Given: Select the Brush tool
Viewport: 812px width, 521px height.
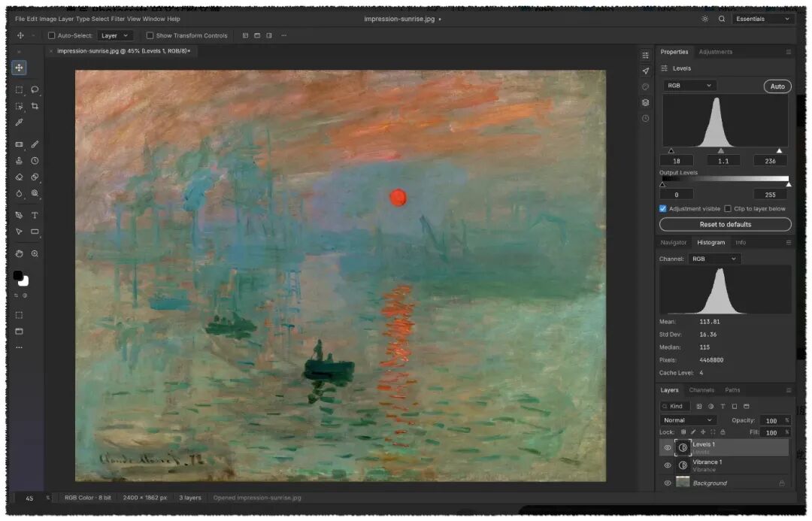Looking at the screenshot, I should (35, 144).
